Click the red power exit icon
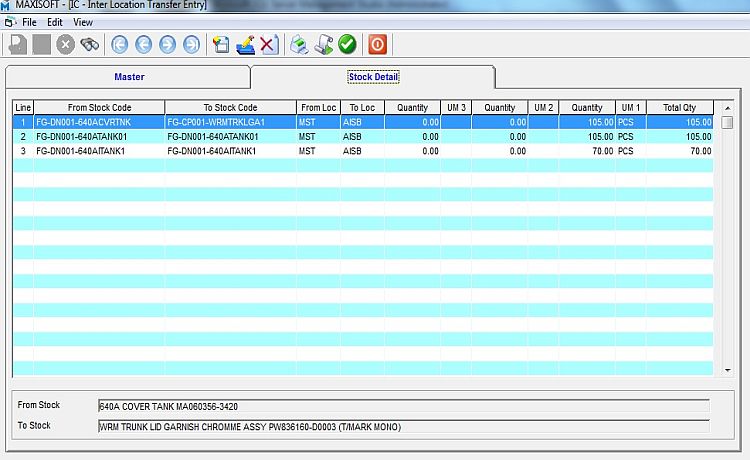The width and height of the screenshot is (750, 460). point(377,44)
